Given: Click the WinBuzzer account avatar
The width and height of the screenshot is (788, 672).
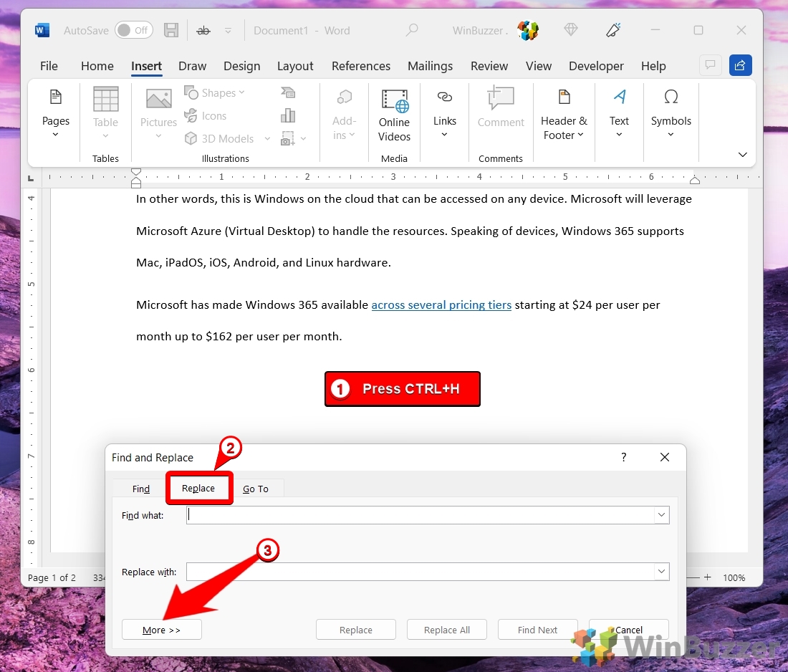Looking at the screenshot, I should pyautogui.click(x=528, y=30).
